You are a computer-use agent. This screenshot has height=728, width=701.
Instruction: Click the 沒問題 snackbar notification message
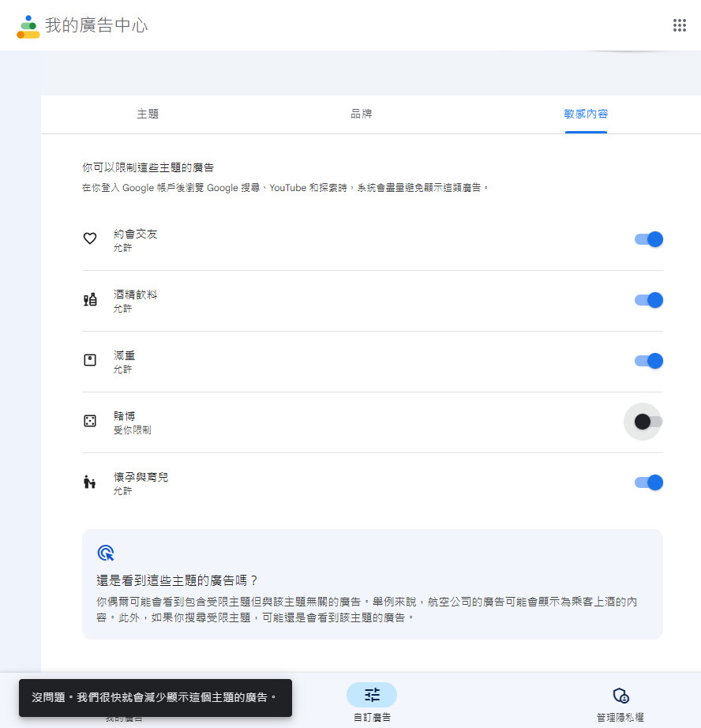point(155,698)
